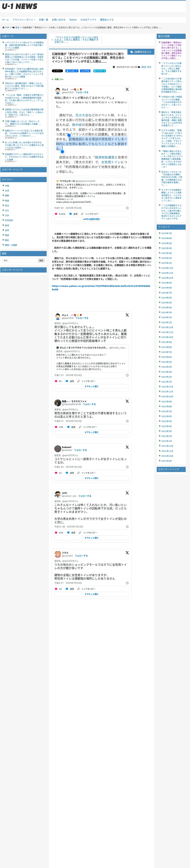The height and width of the screenshot is (868, 190).
Task: Open the 2021年9月 archive link
Action: pos(166,461)
